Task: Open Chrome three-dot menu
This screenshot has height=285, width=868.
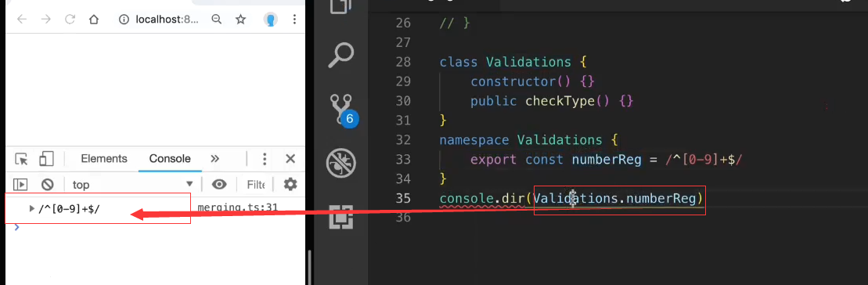Action: (x=294, y=20)
